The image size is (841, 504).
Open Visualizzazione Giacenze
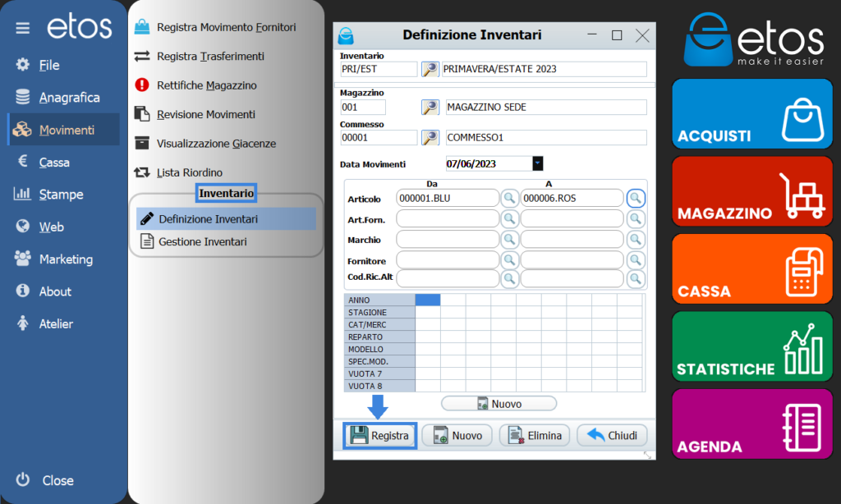coord(216,143)
